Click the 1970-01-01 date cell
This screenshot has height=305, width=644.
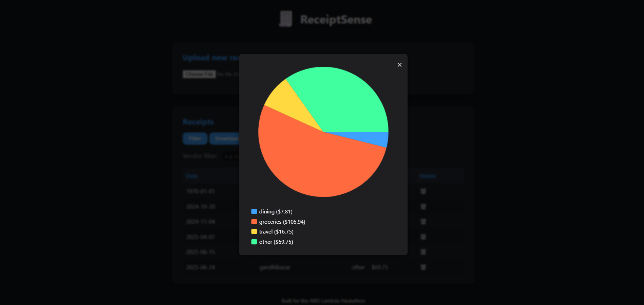coord(201,191)
